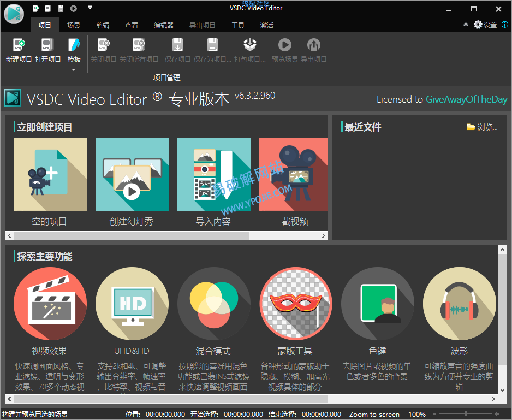Screen dimensions: 512x420
Task: Click left arrow of features horizontal scrollbar
Action: [x=9, y=399]
